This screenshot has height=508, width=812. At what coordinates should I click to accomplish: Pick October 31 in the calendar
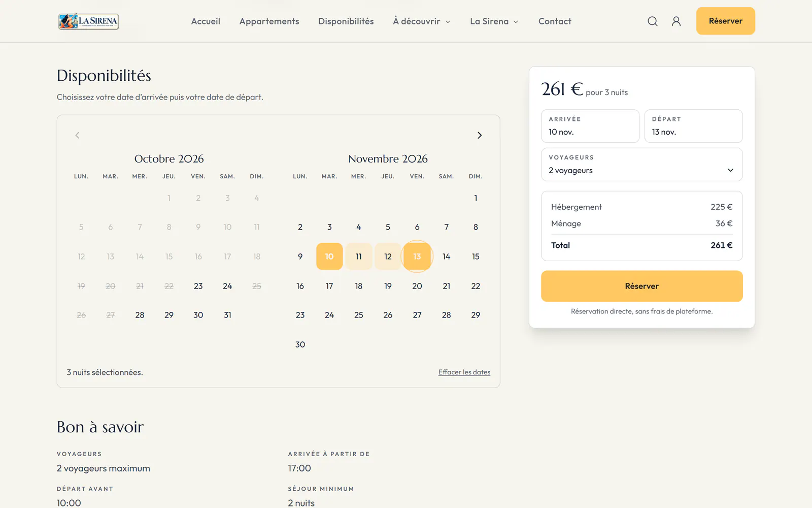pyautogui.click(x=227, y=315)
